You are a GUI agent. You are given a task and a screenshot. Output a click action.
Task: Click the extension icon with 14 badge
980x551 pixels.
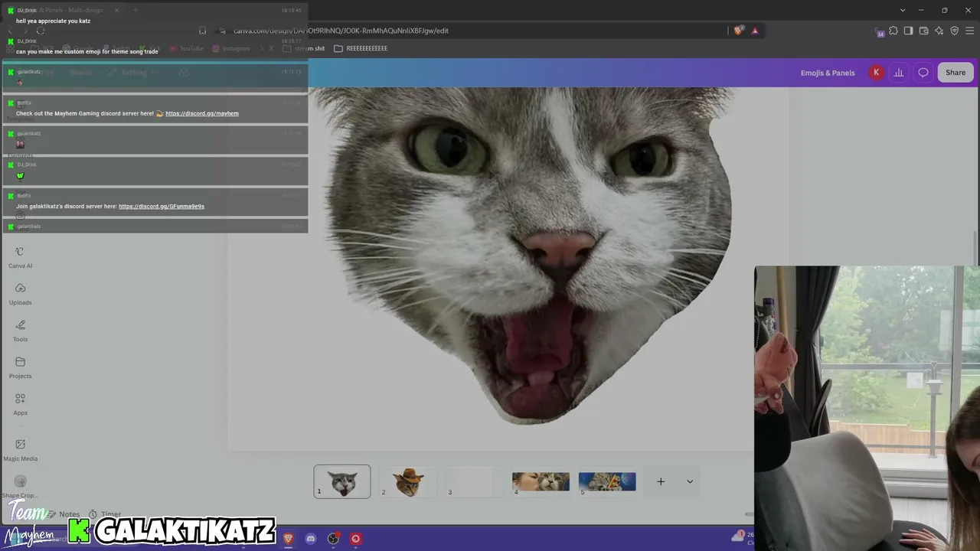pyautogui.click(x=880, y=31)
